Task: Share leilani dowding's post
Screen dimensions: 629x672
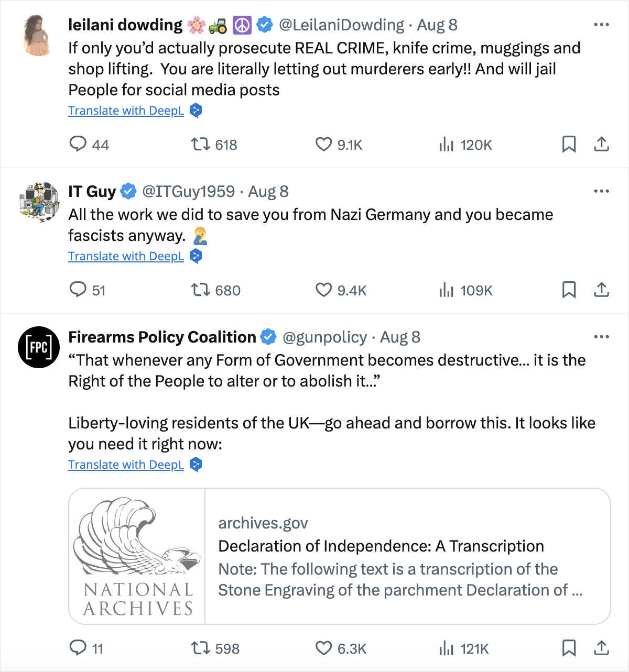Action: pyautogui.click(x=601, y=144)
